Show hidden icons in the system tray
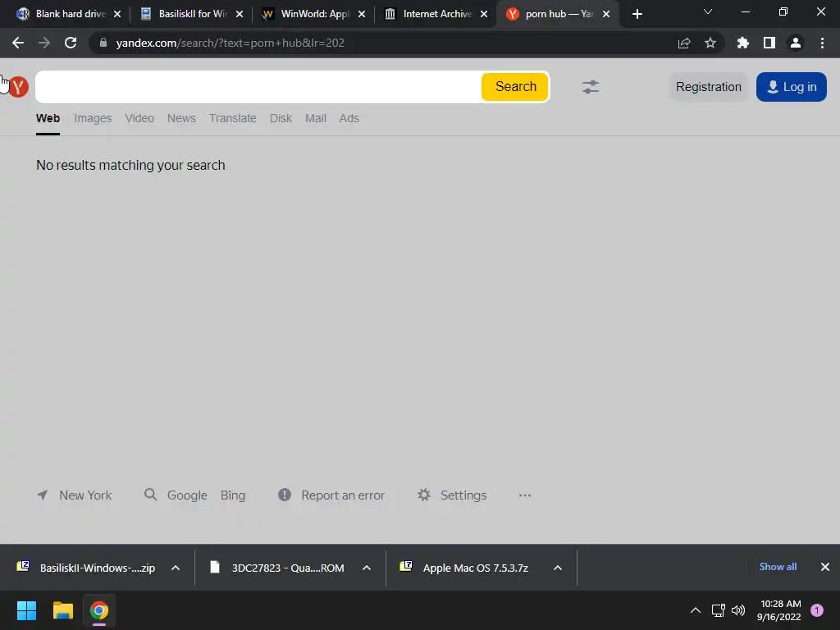Viewport: 840px width, 630px height. pyautogui.click(x=696, y=610)
